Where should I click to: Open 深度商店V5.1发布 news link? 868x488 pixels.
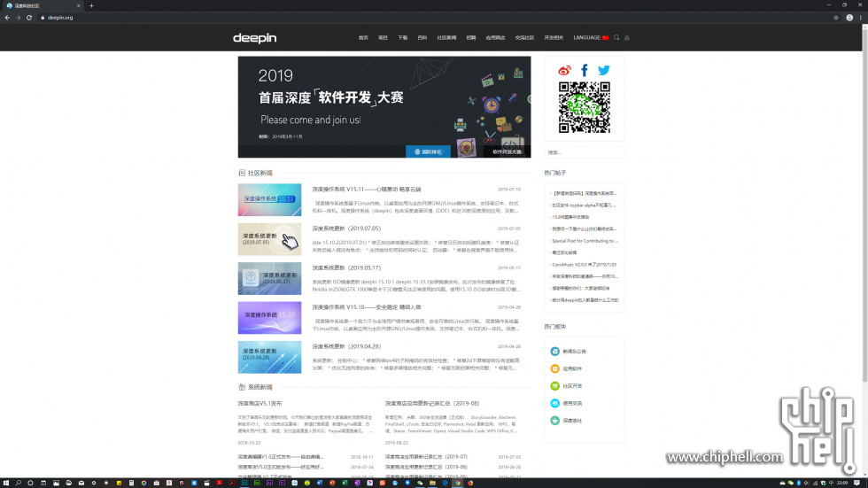click(260, 403)
